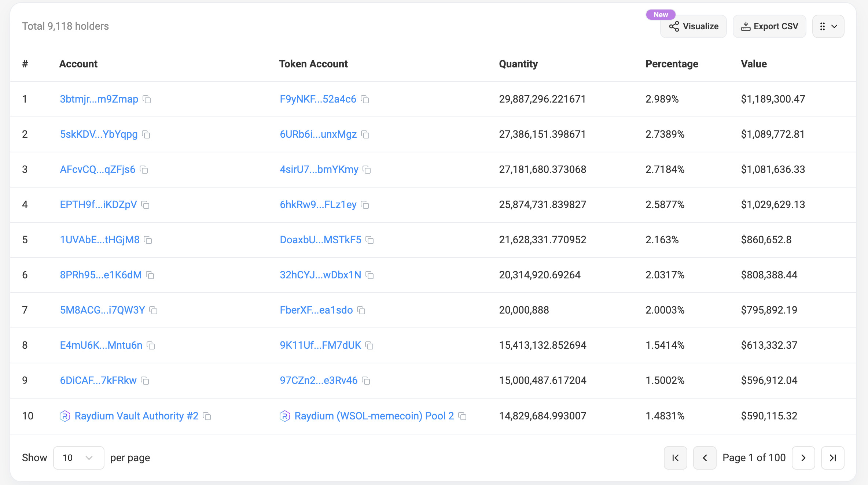
Task: Open token account FberXF...ea1sdo
Action: (x=316, y=310)
